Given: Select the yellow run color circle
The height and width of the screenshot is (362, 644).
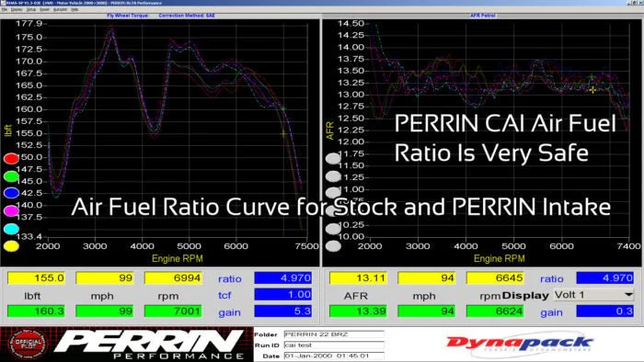Looking at the screenshot, I should [11, 246].
